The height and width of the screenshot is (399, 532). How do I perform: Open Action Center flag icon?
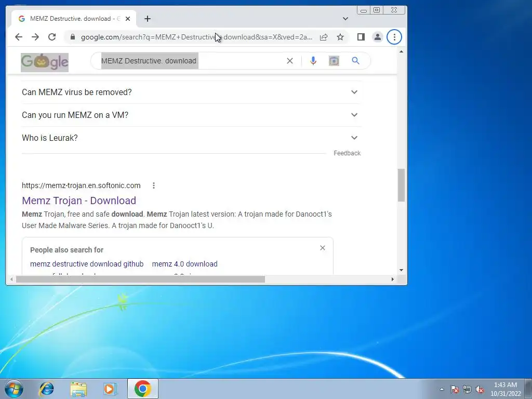click(455, 389)
